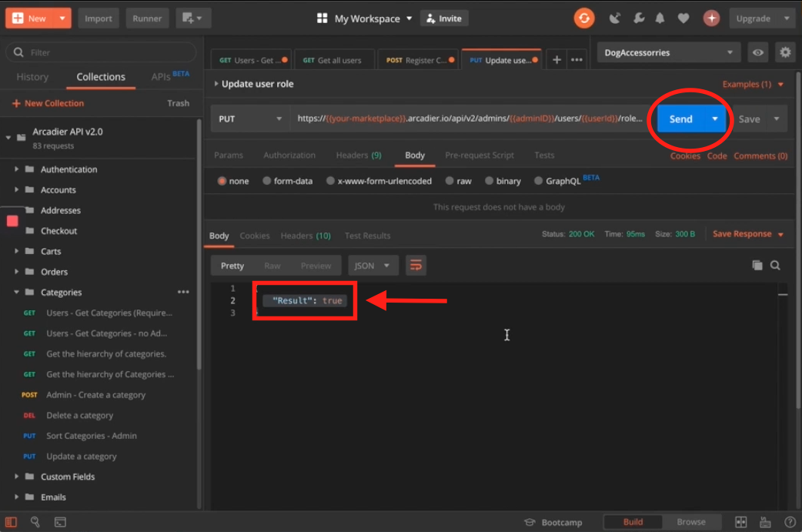Click the sync status icon
Viewport: 802px width, 532px height.
point(583,18)
